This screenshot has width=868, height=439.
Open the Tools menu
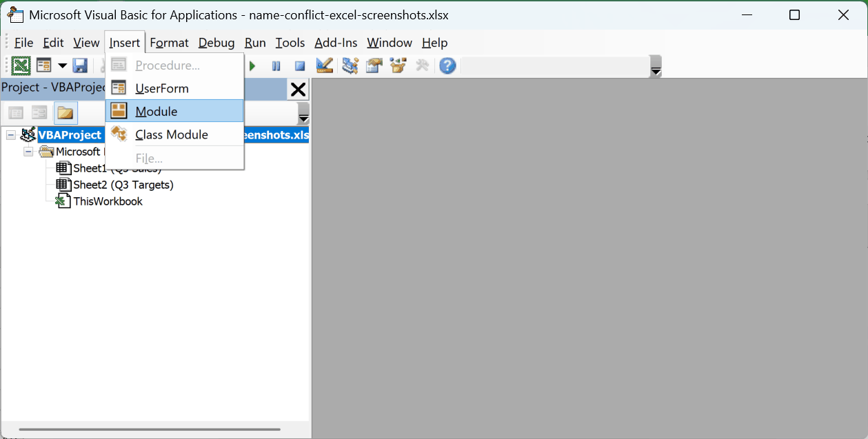[290, 43]
